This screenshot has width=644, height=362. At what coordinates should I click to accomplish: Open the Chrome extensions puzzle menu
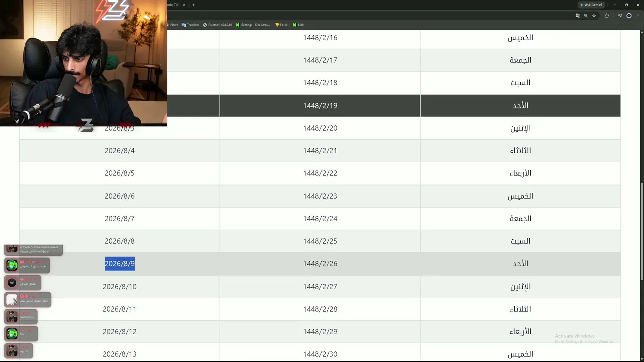click(606, 16)
